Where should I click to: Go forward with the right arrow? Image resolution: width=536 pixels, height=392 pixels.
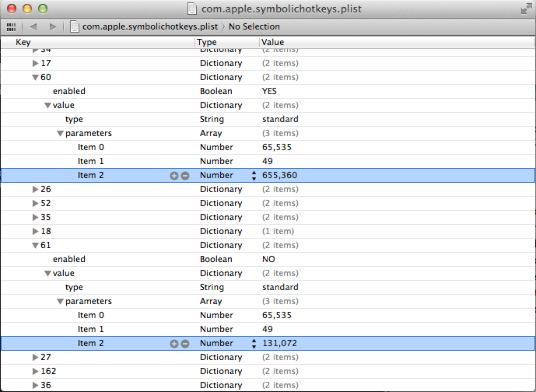(53, 26)
